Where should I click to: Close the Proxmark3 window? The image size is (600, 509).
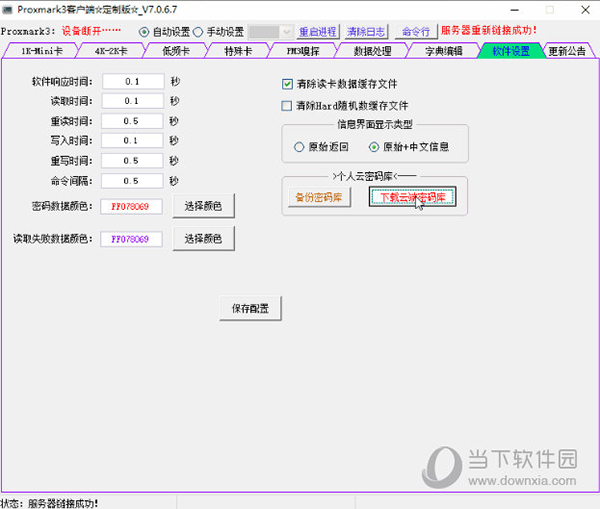pos(585,10)
